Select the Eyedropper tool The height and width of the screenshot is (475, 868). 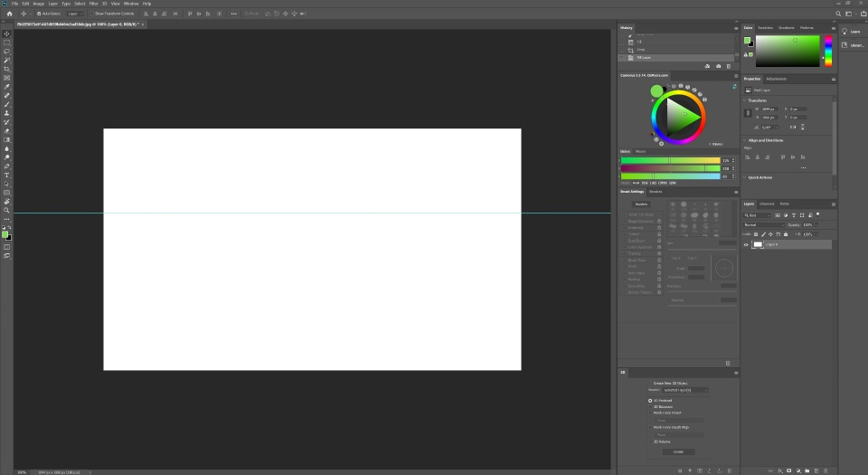(6, 87)
